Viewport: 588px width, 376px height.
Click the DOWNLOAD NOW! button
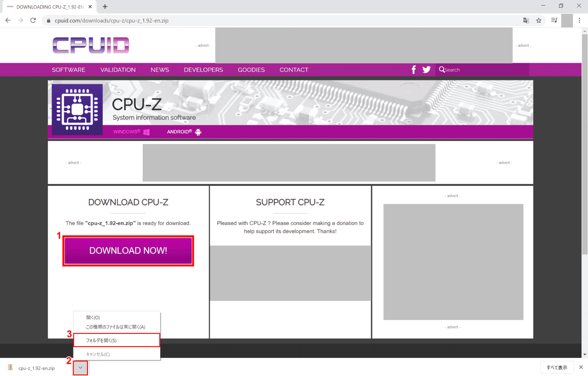tap(128, 251)
